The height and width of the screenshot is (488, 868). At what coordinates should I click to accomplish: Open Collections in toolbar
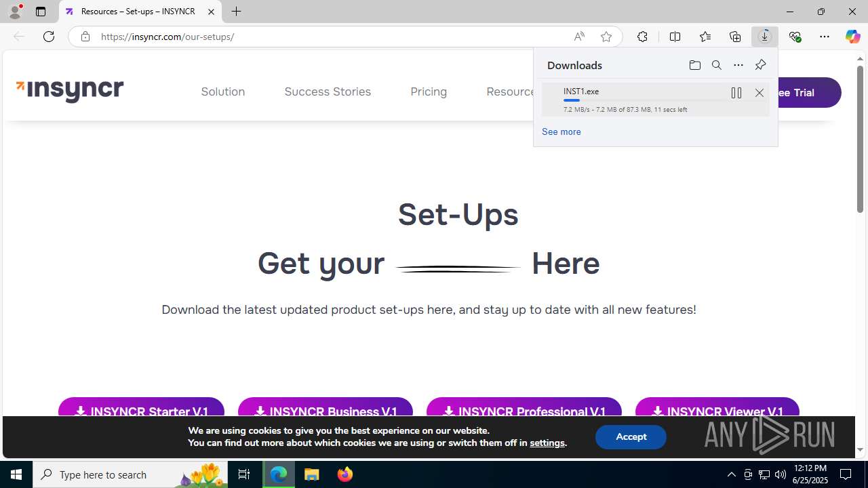pyautogui.click(x=735, y=37)
